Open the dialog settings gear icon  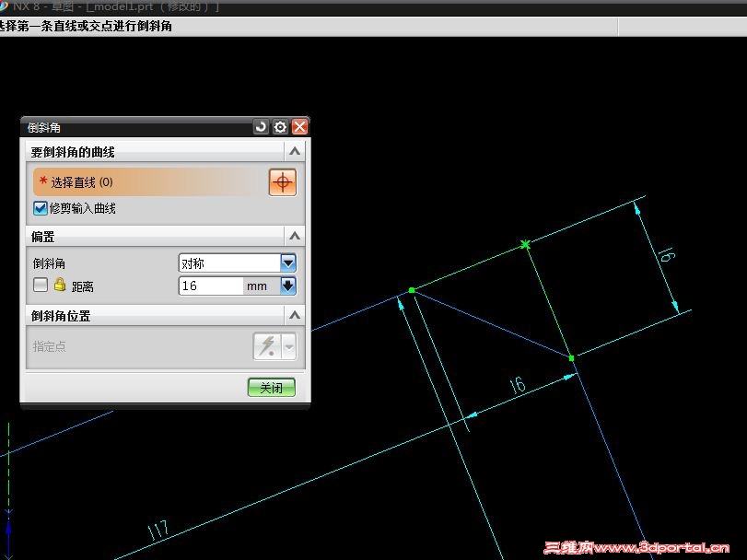[280, 127]
